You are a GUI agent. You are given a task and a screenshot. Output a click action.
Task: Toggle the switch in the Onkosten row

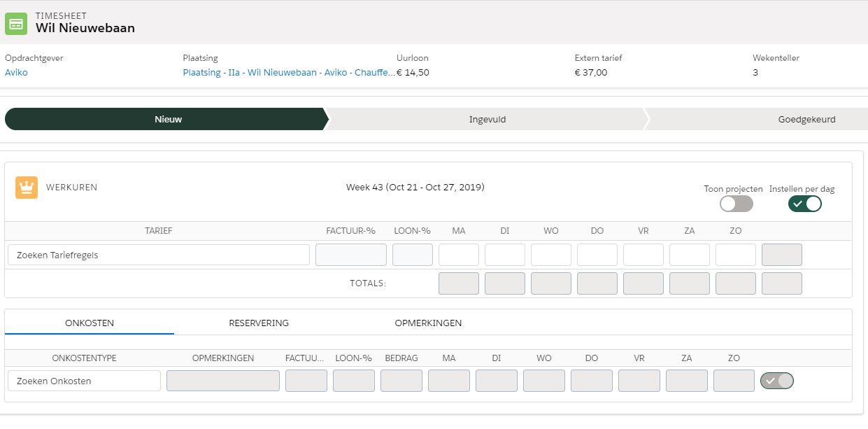click(777, 381)
